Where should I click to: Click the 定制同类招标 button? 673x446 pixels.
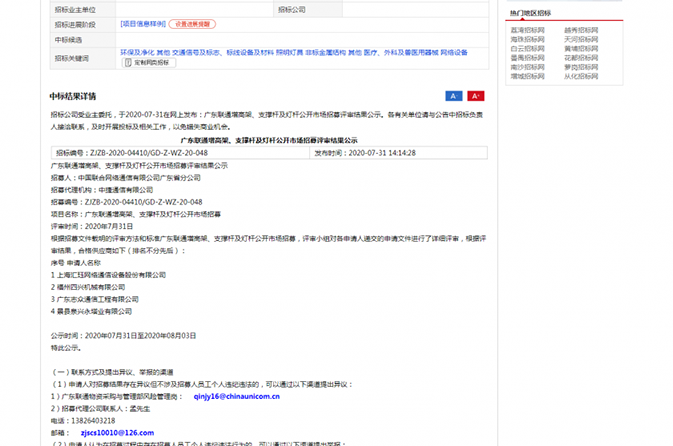(x=148, y=63)
